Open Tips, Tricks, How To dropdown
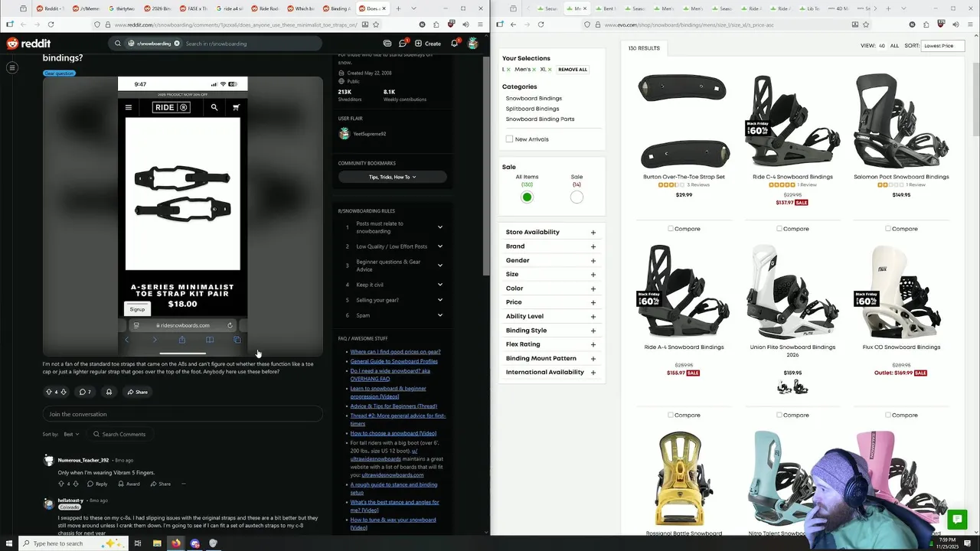Image resolution: width=980 pixels, height=551 pixels. (x=392, y=177)
